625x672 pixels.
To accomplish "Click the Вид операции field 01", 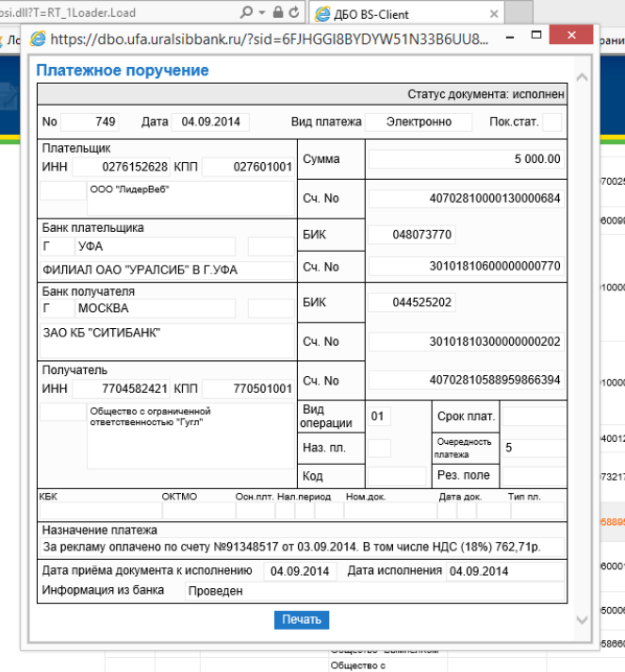I will [379, 417].
